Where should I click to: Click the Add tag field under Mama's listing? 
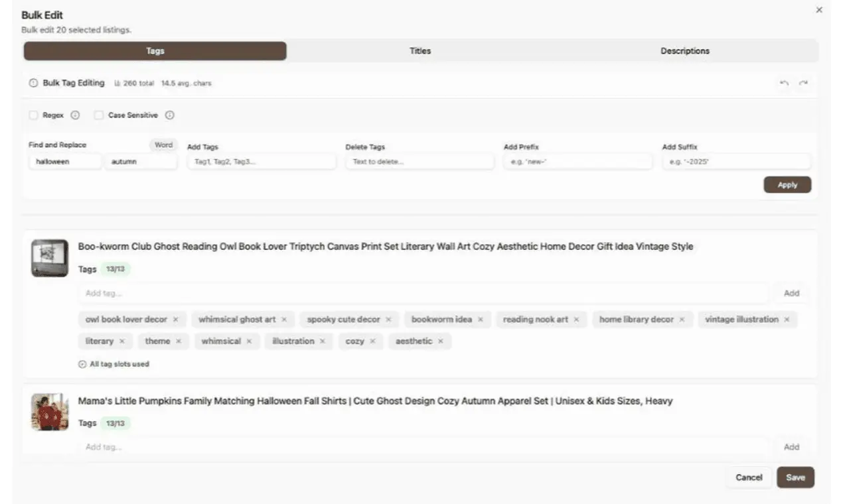(423, 447)
